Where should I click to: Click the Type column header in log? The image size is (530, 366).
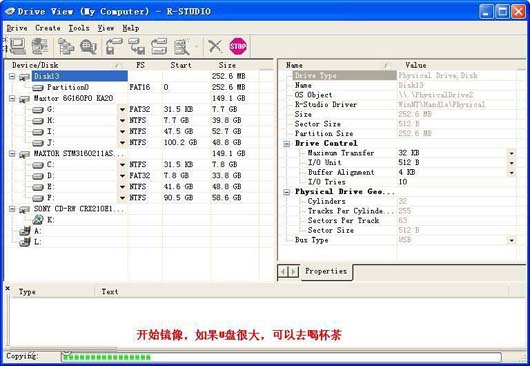pyautogui.click(x=53, y=292)
